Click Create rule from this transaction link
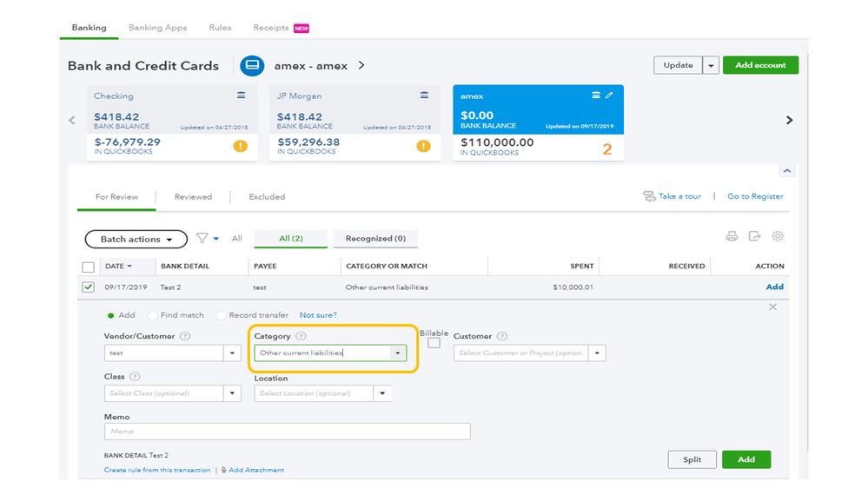This screenshot has width=868, height=488. 157,470
